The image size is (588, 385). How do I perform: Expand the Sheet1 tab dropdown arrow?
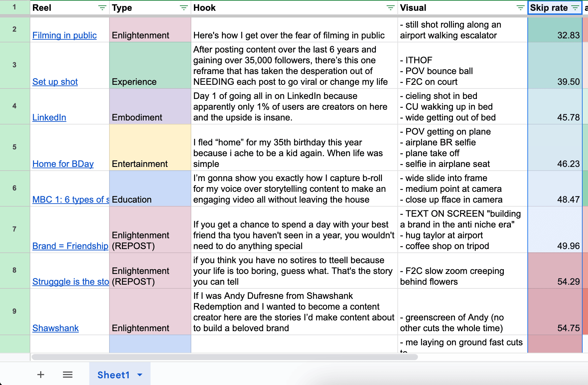(140, 375)
